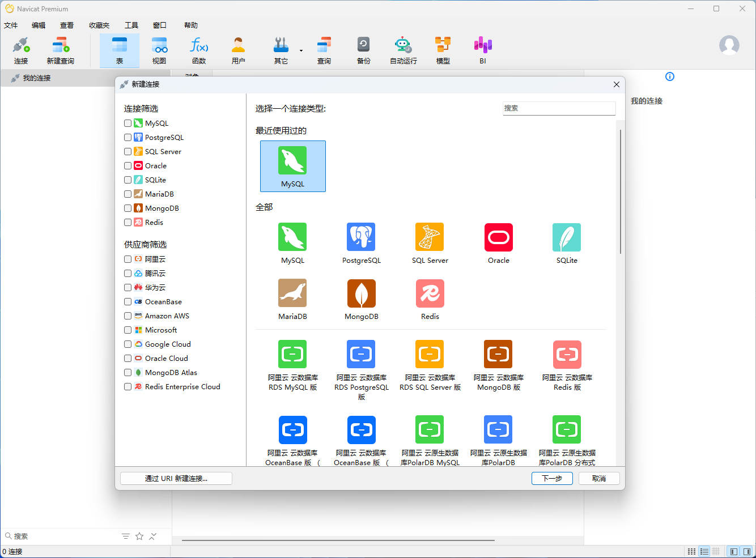Open the 工具 menu
Image resolution: width=756 pixels, height=558 pixels.
coord(131,25)
